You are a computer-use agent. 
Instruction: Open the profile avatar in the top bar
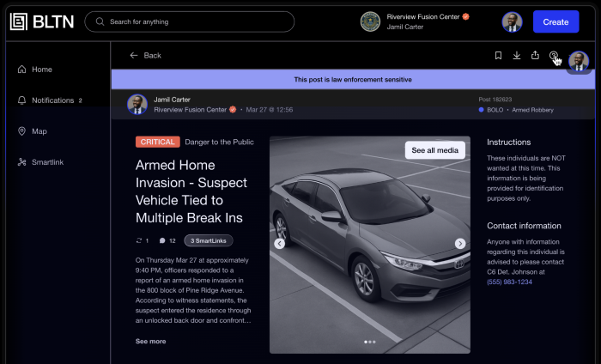513,21
